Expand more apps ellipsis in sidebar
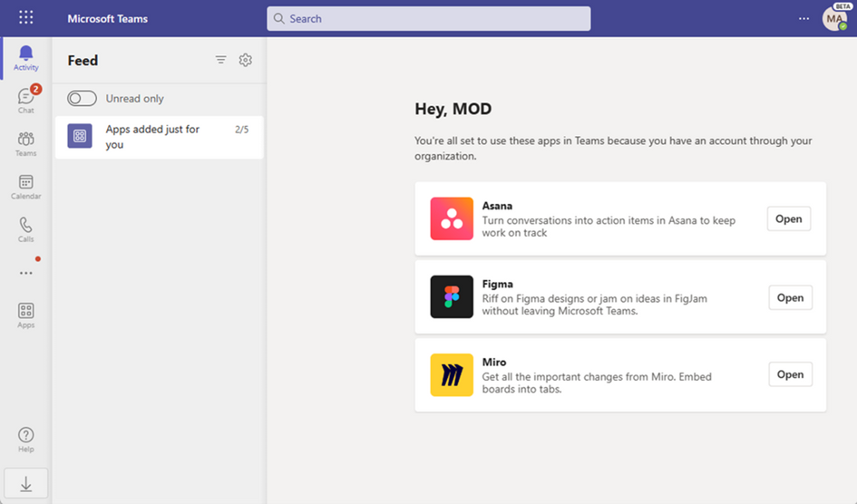 [x=26, y=273]
